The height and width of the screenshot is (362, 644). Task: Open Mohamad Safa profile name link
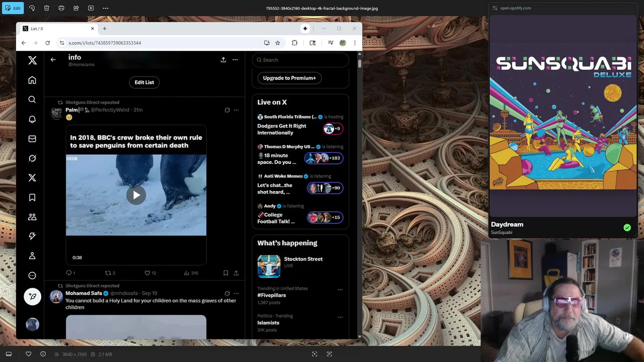(84, 293)
